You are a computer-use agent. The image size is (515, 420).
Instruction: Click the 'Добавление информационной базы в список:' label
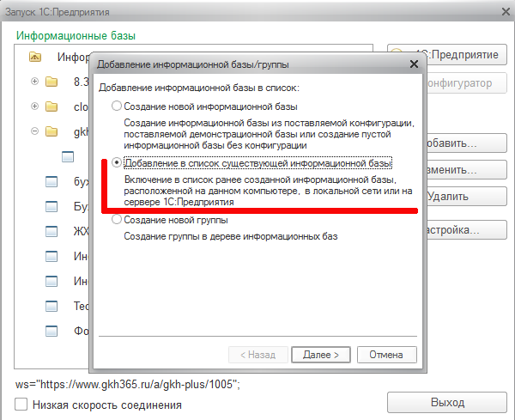tap(199, 88)
